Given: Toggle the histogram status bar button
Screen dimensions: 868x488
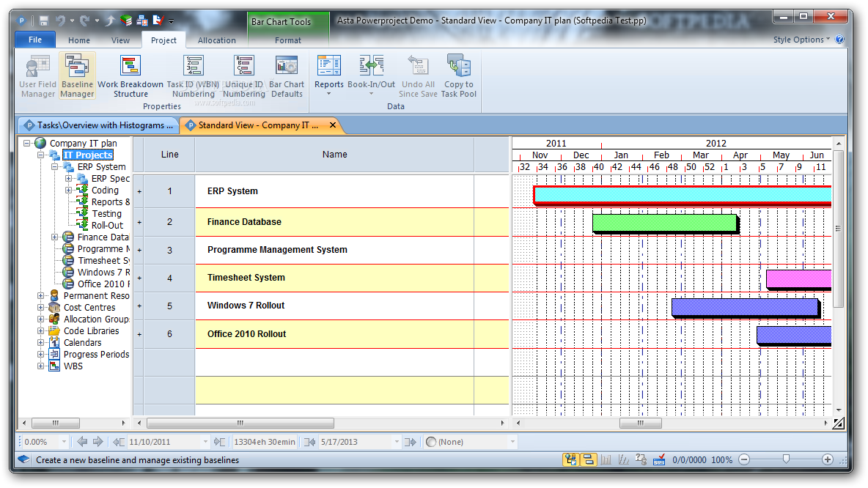Looking at the screenshot, I should point(606,459).
